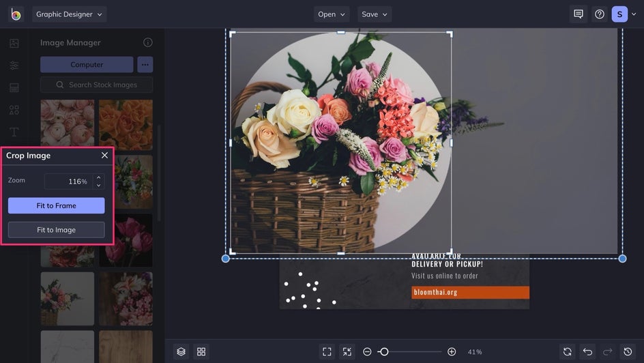Viewport: 644px width, 363px height.
Task: Close the Crop Image panel
Action: (105, 155)
